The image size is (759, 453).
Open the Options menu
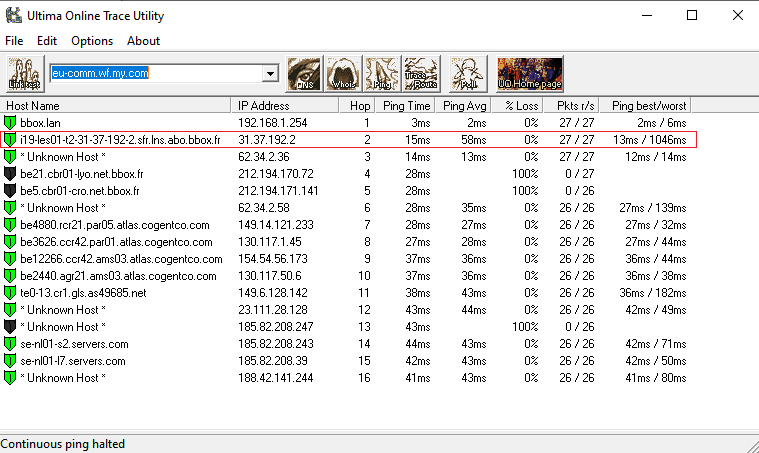point(92,41)
